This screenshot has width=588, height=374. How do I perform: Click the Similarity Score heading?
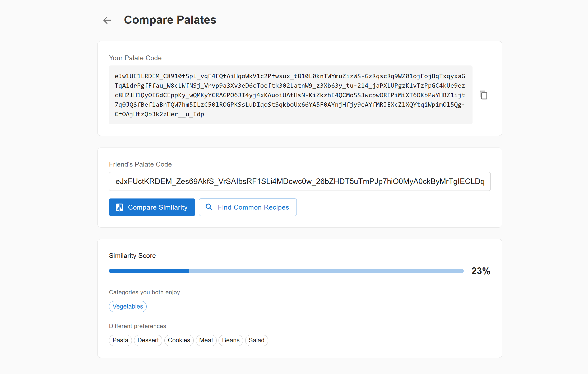tap(132, 255)
